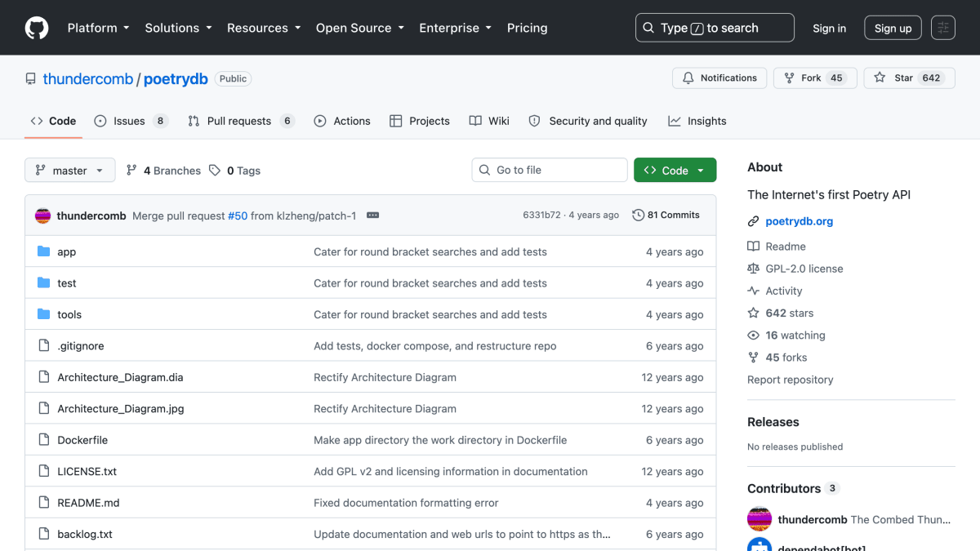The height and width of the screenshot is (551, 980).
Task: Click the Pricing link
Action: [528, 28]
